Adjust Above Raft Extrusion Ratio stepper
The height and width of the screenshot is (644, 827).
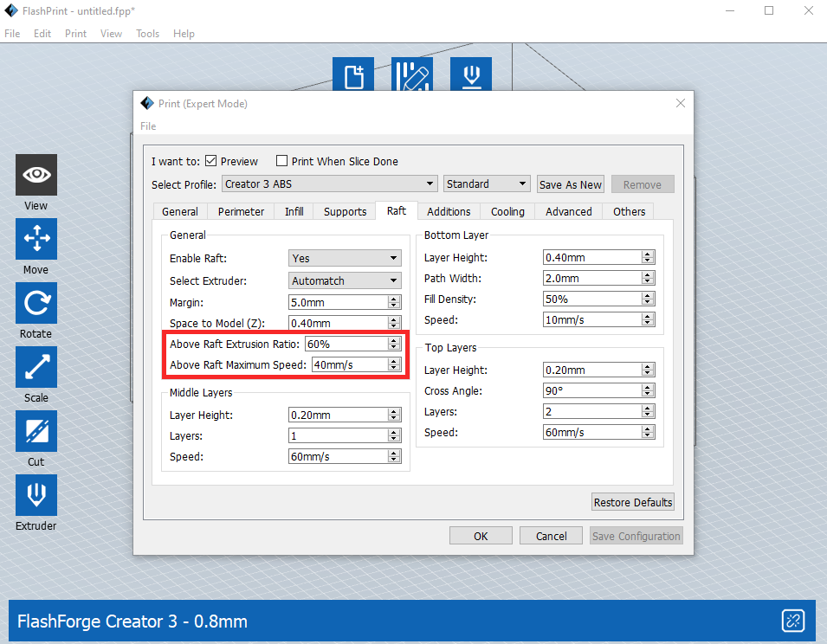394,345
